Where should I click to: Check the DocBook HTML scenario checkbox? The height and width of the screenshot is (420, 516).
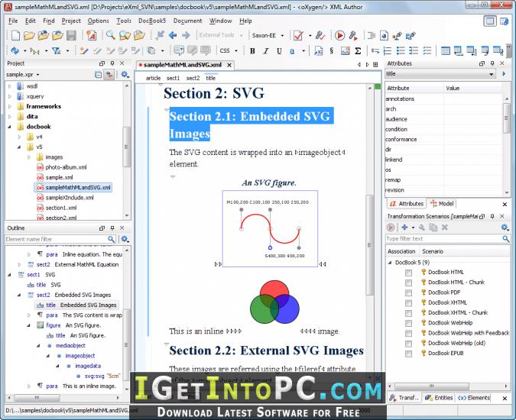click(x=408, y=273)
